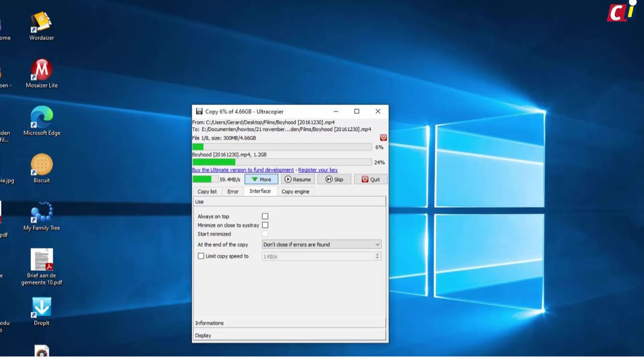
Task: Switch to the Copy engine tab
Action: pyautogui.click(x=295, y=192)
